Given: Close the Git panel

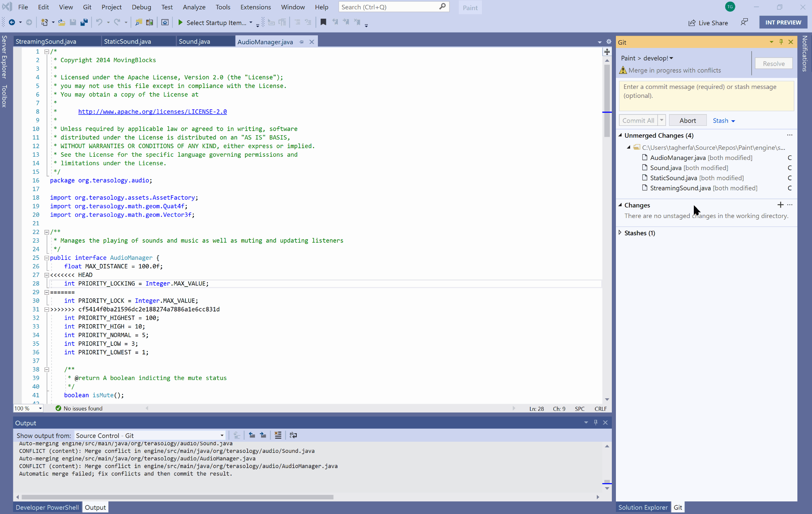Looking at the screenshot, I should pos(791,42).
